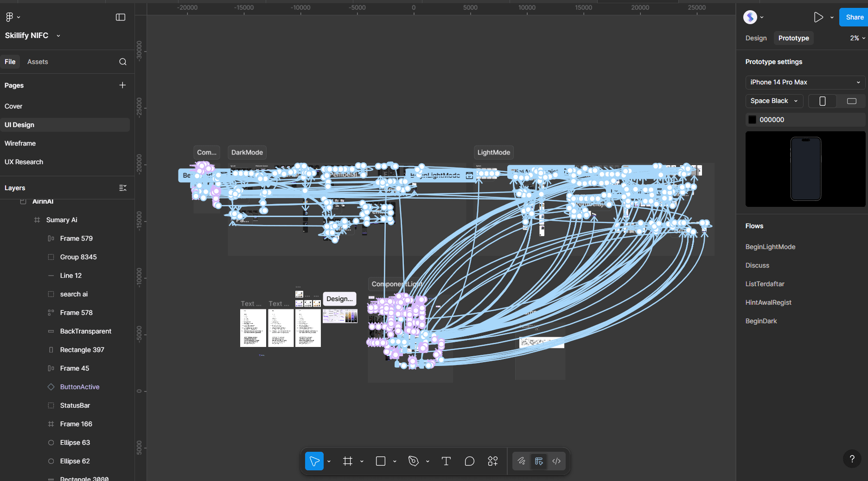Viewport: 868px width, 481px height.
Task: Select the Frame tool
Action: [x=348, y=461]
